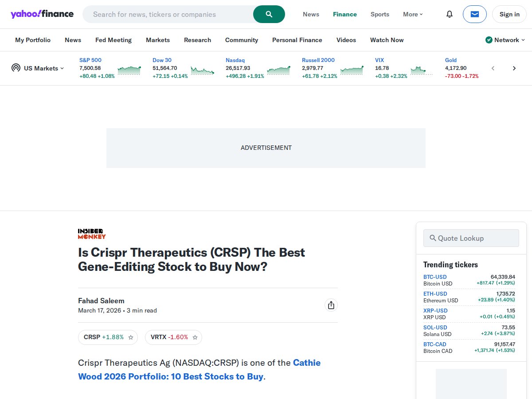This screenshot has width=532, height=399.
Task: Open the Markets tab
Action: point(158,40)
